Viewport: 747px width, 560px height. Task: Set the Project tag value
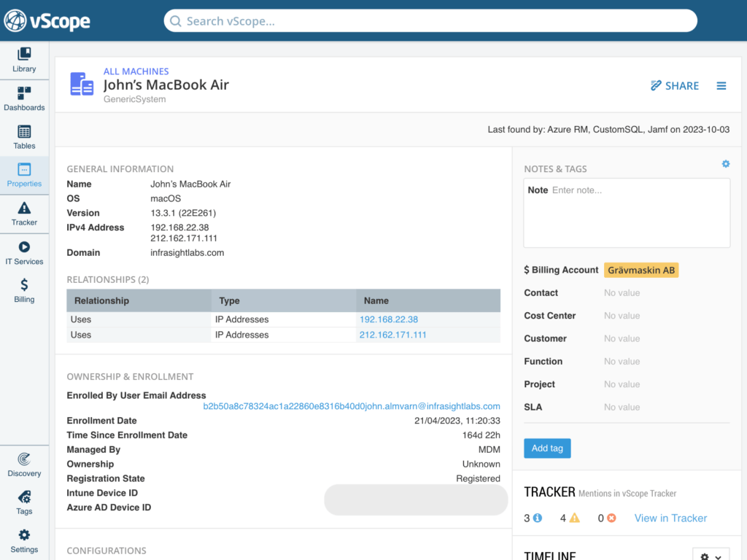coord(622,384)
